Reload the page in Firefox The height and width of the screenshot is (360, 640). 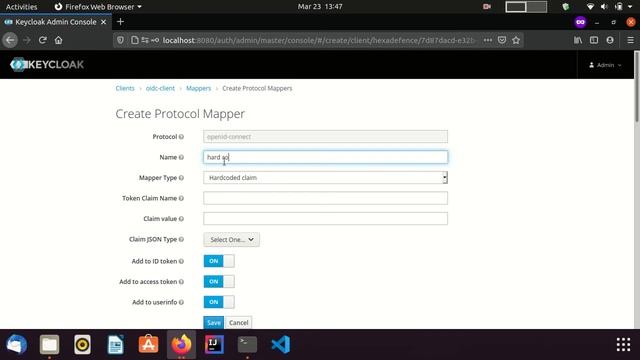pos(42,40)
